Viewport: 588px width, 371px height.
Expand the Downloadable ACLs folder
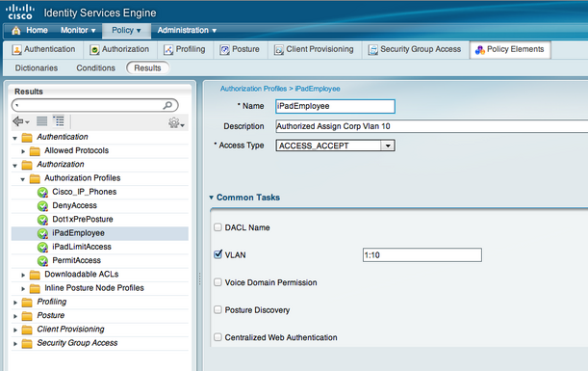coord(23,275)
